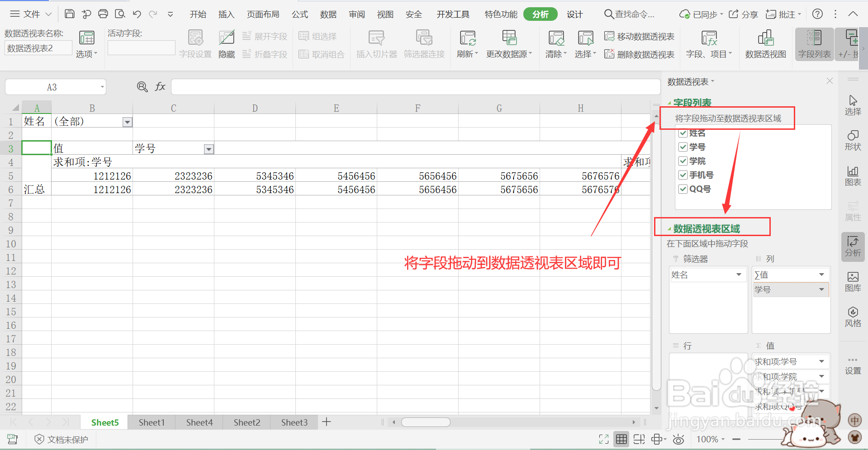Click the horizontal sheet scrollbar thumb

click(426, 422)
